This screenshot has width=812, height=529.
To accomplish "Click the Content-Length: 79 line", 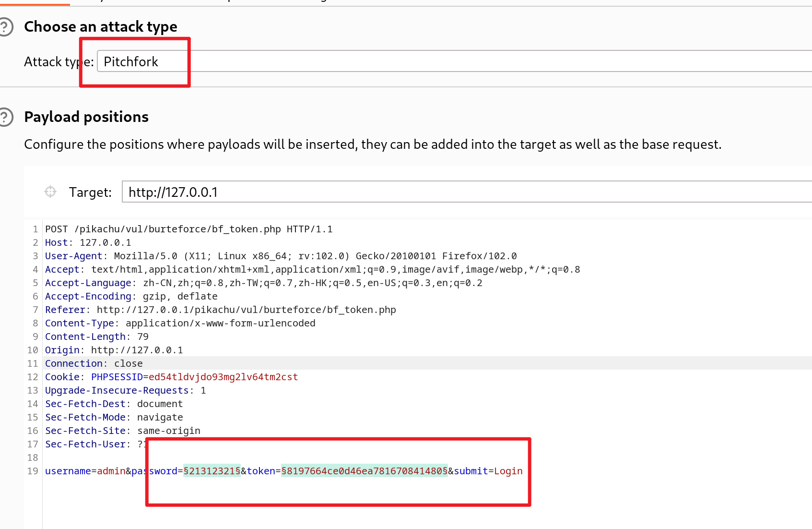I will (97, 337).
